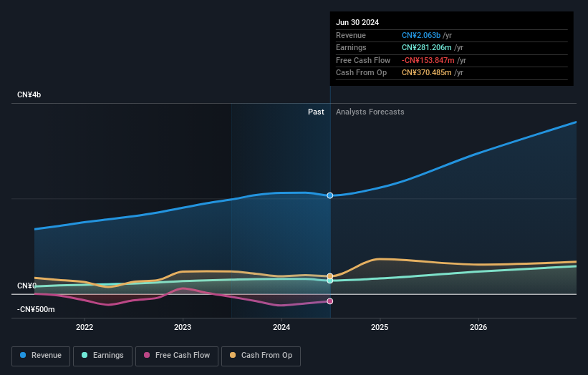Click the Cash From Op label in tooltip
Screen dimensions: 588x375
point(361,73)
